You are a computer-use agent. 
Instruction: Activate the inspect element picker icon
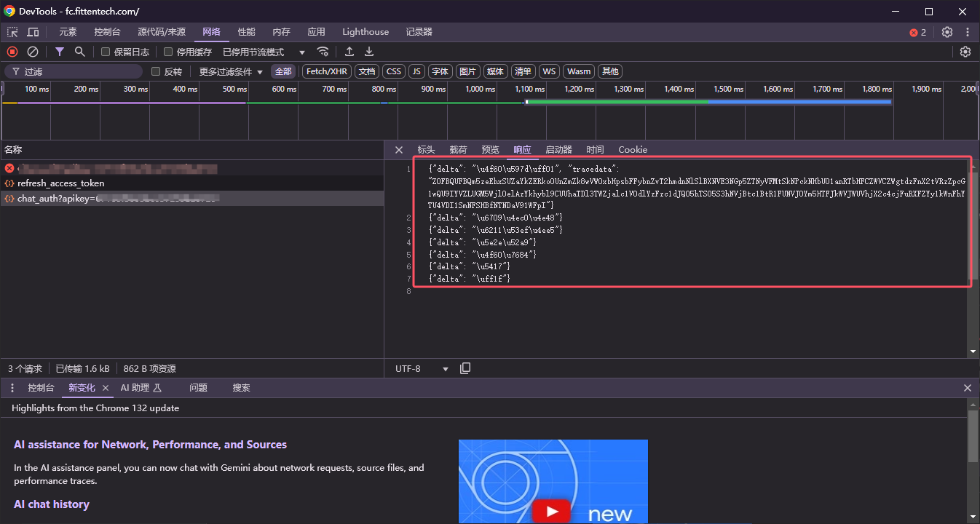pos(12,32)
